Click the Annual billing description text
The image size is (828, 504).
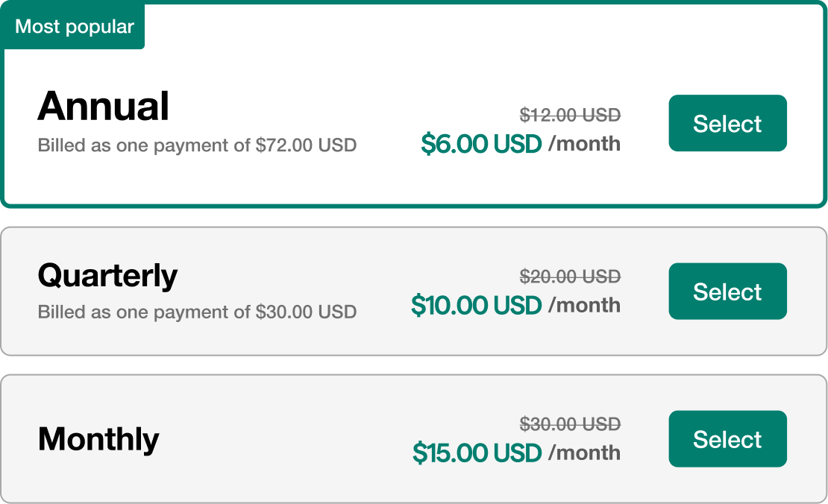coord(198,145)
